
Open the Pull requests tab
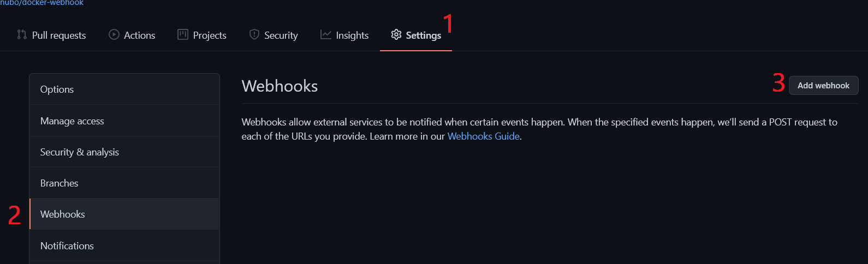point(59,35)
